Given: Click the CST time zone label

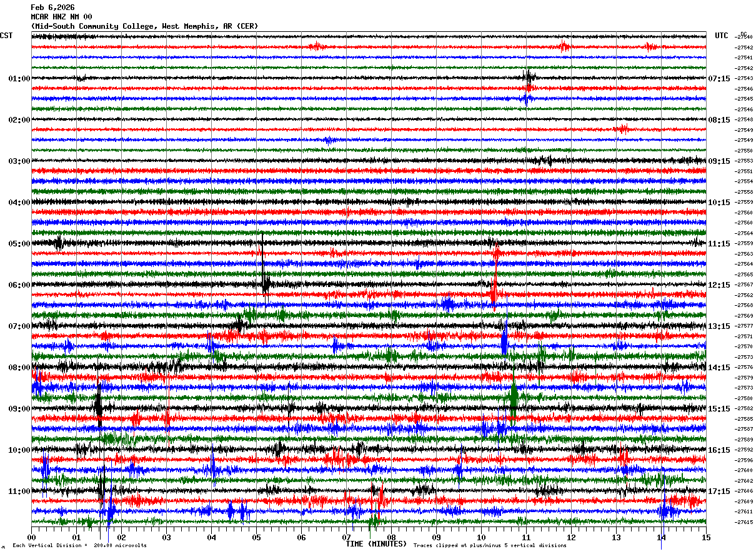Looking at the screenshot, I should [x=6, y=36].
